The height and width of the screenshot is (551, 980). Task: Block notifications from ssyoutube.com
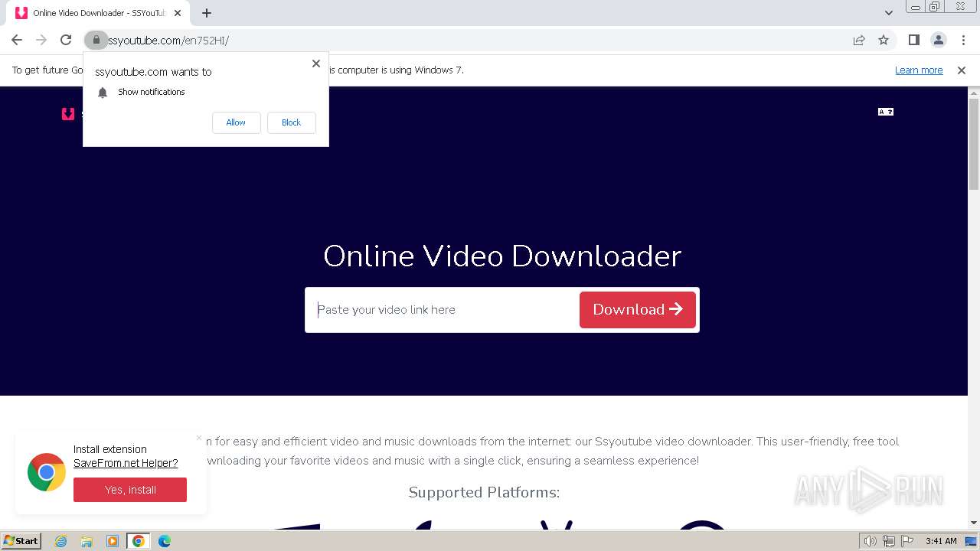point(291,122)
